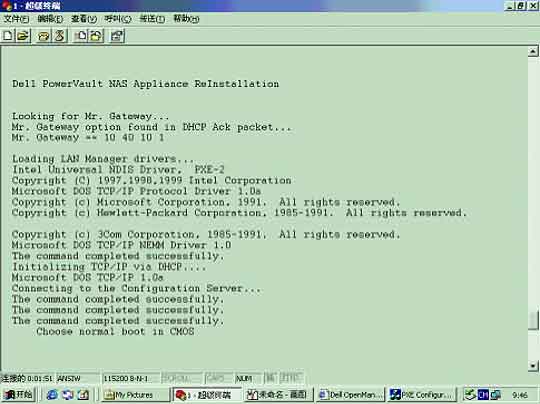Screen dimensions: 540x404
Task: Open the 呼叫(C) menu
Action: [118, 19]
